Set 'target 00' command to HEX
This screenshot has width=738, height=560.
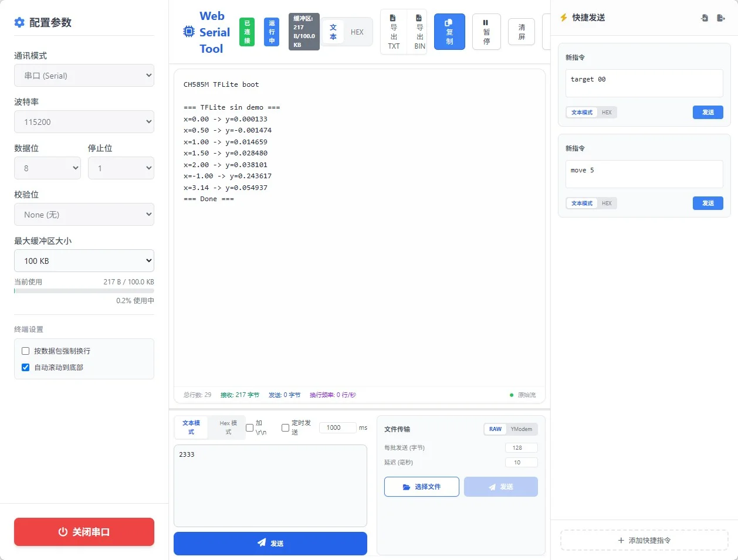(607, 113)
